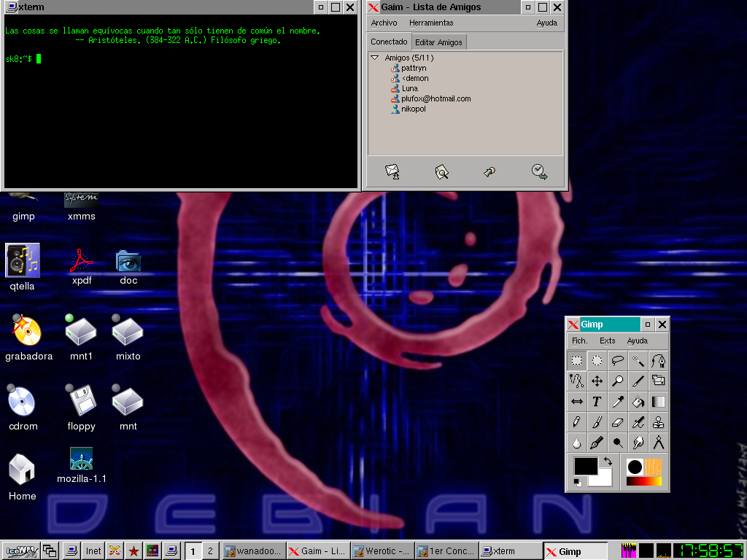Click the Gaim send message envelope button
The image size is (747, 560).
coord(392,172)
